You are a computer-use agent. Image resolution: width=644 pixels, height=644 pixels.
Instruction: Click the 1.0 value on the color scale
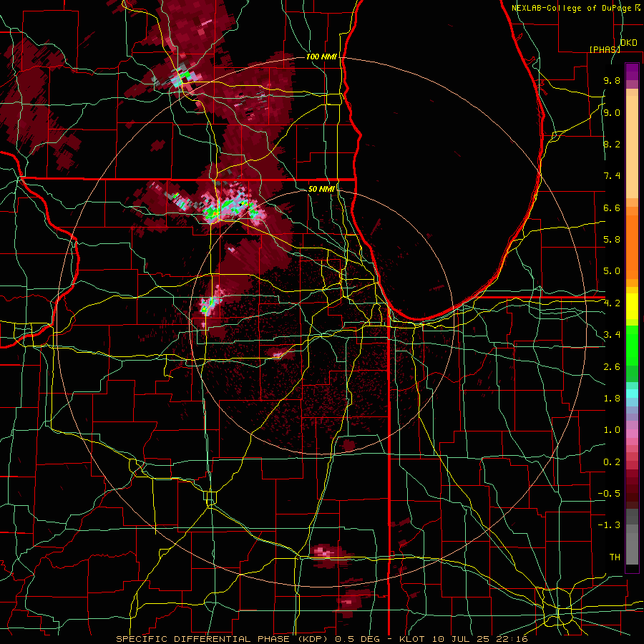pos(612,430)
